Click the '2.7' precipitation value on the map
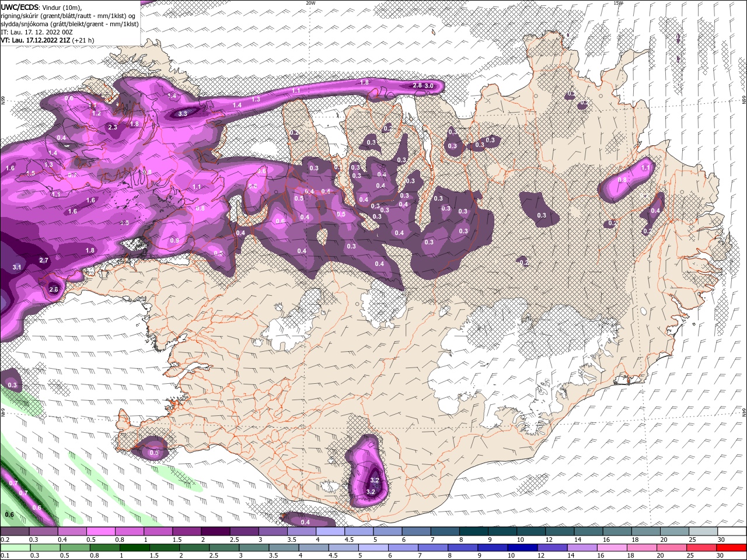Screen dimensions: 747x560 click(44, 260)
